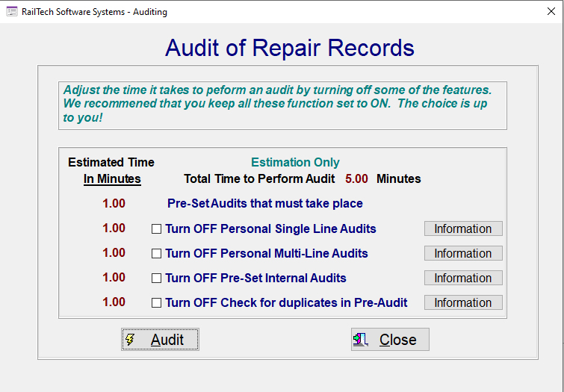Click the RailTech Software Systems - Auditing title
The height and width of the screenshot is (392, 564).
pos(94,12)
